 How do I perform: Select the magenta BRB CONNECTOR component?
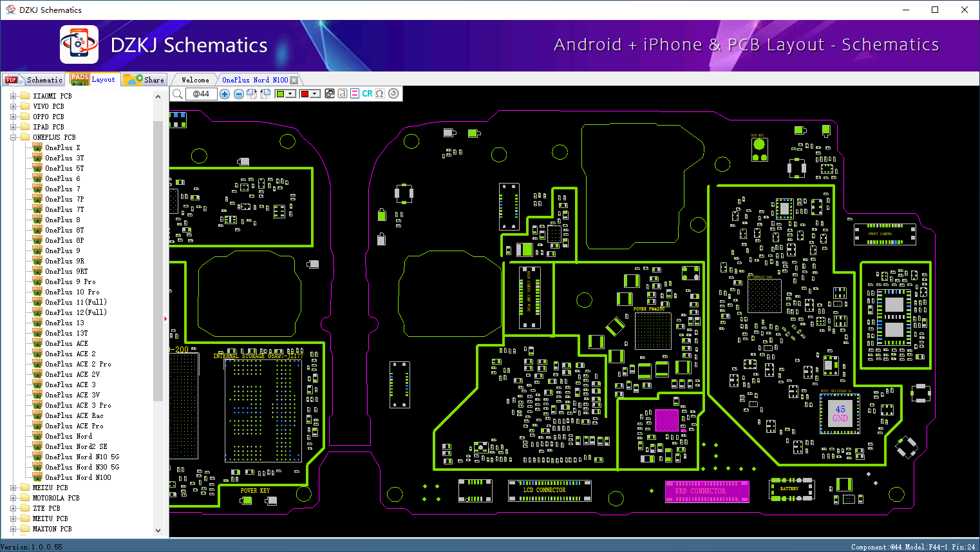click(x=707, y=491)
